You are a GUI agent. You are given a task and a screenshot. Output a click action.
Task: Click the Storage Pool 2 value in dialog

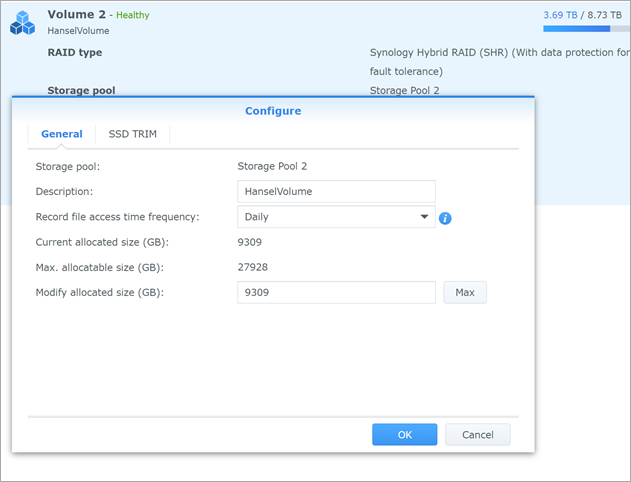tap(272, 166)
